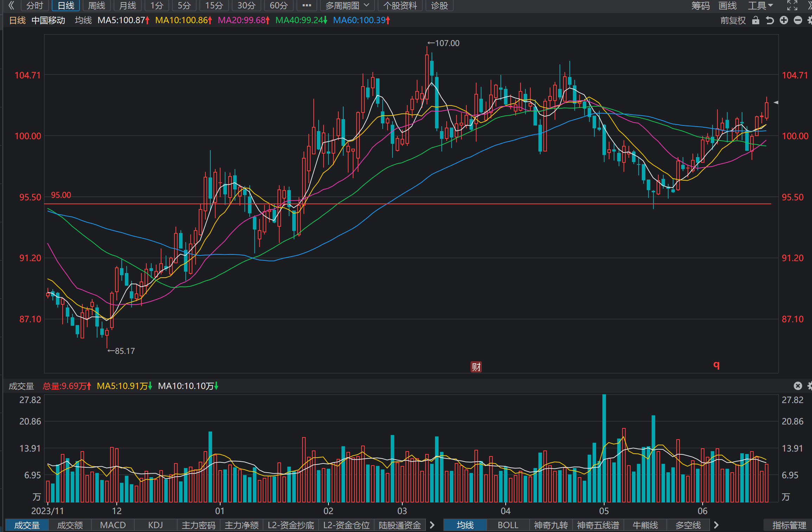
Task: Click the 中国移动 stock name
Action: coord(49,20)
